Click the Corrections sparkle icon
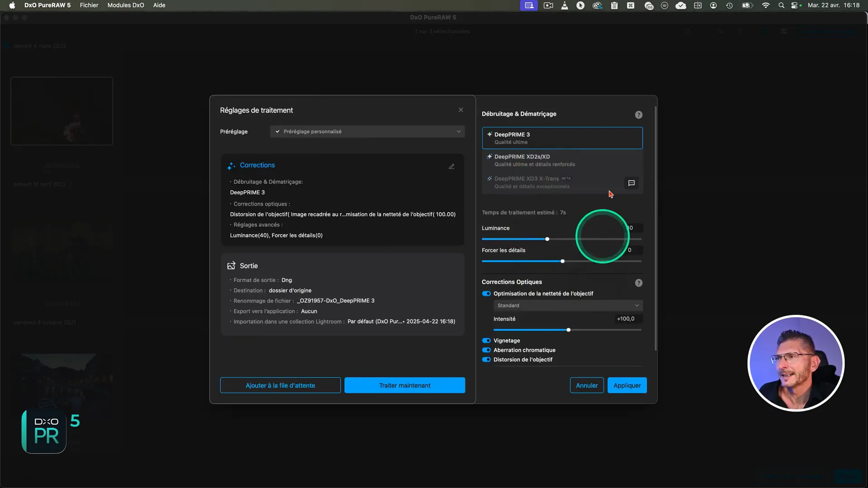Image resolution: width=868 pixels, height=488 pixels. point(231,166)
